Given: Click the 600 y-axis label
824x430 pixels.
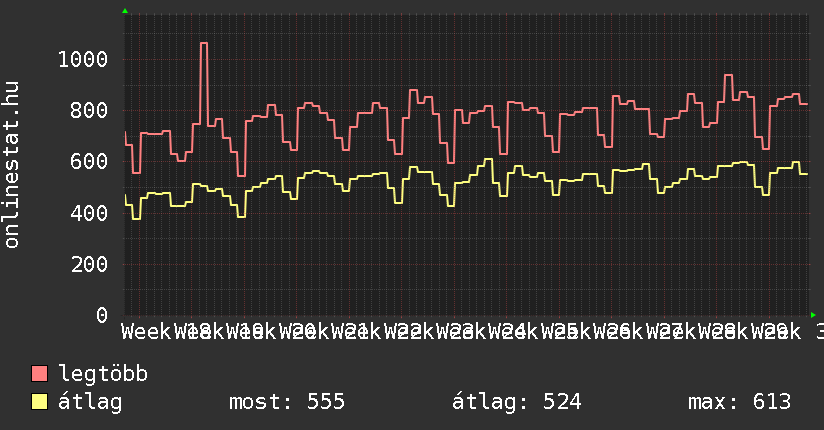Looking at the screenshot, I should coord(89,161).
